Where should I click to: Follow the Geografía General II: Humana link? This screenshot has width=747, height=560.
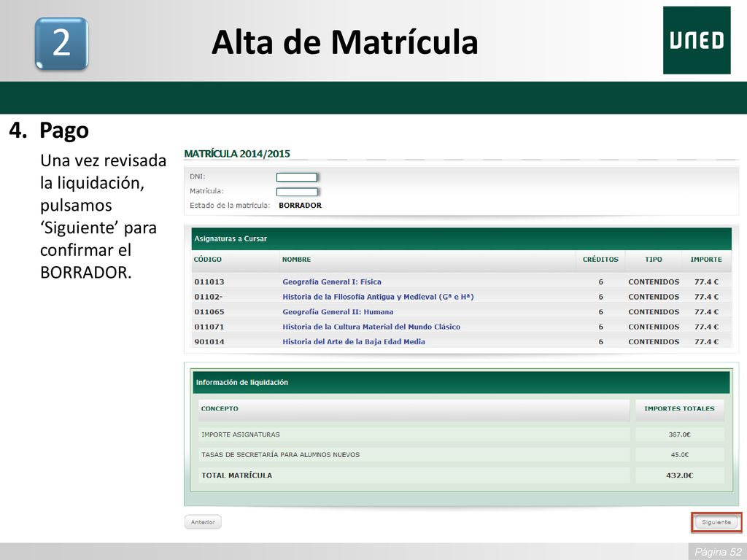[x=338, y=312]
